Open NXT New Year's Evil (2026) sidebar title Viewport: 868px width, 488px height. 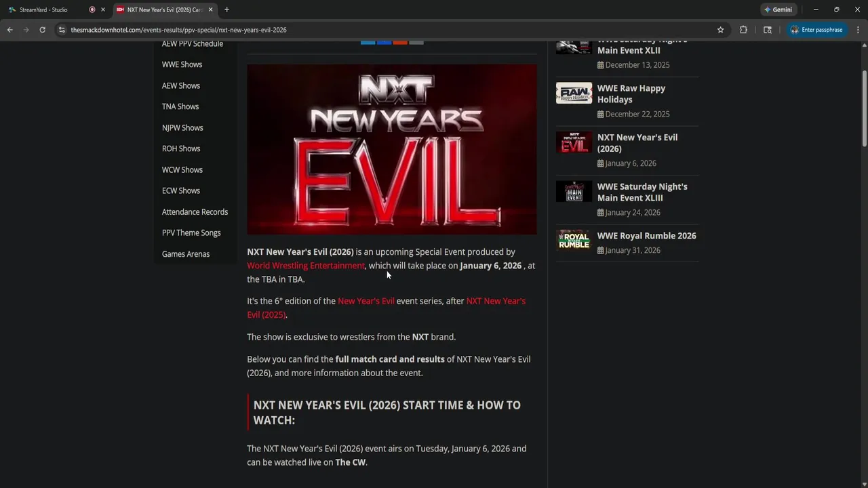[637, 143]
